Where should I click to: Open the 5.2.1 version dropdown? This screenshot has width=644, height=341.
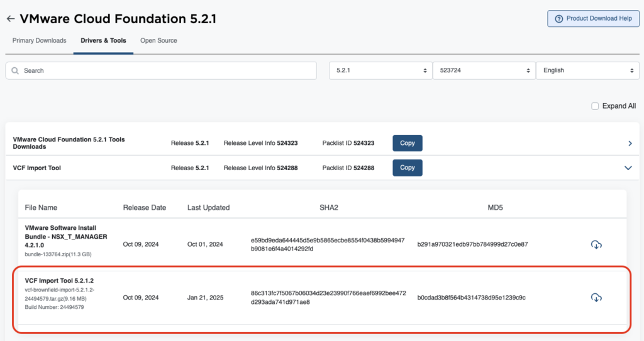pos(380,71)
